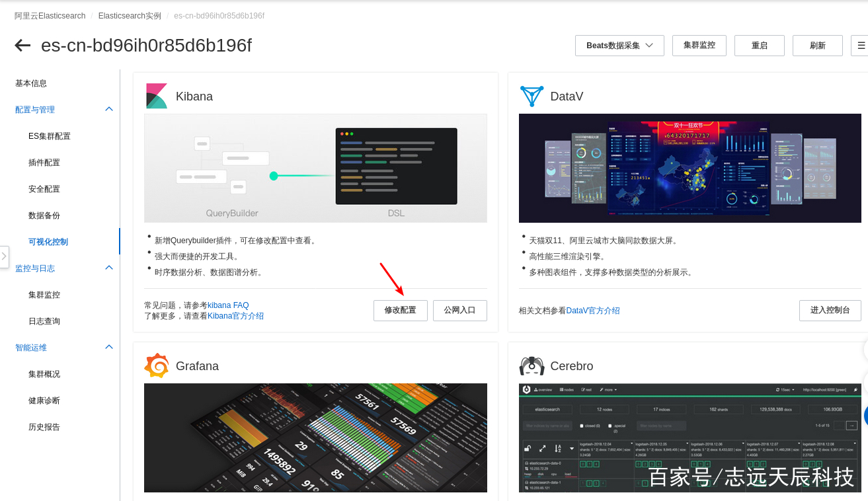The image size is (868, 501).
Task: Open the DataV官方介绍 link
Action: 593,311
